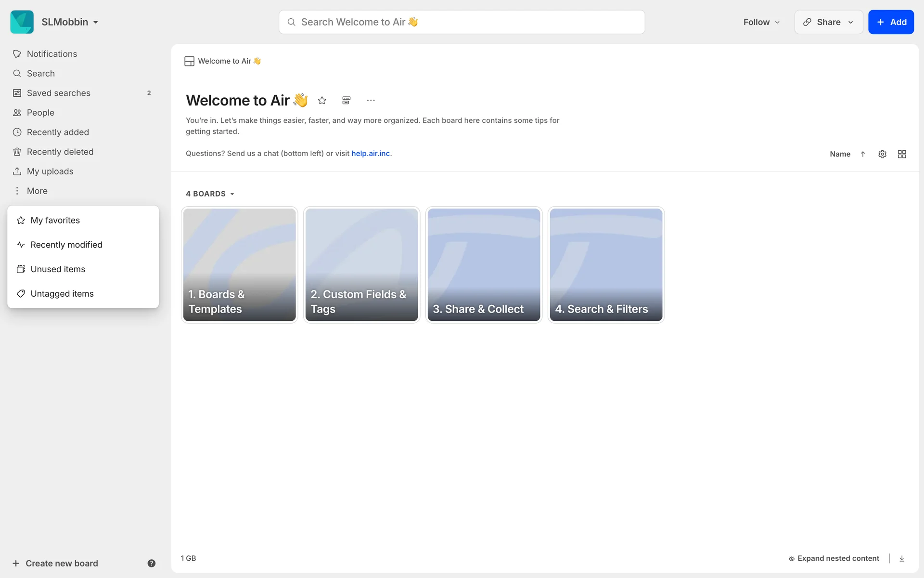Open the custom fields panel icon
Screen dimensions: 924x578
point(346,100)
